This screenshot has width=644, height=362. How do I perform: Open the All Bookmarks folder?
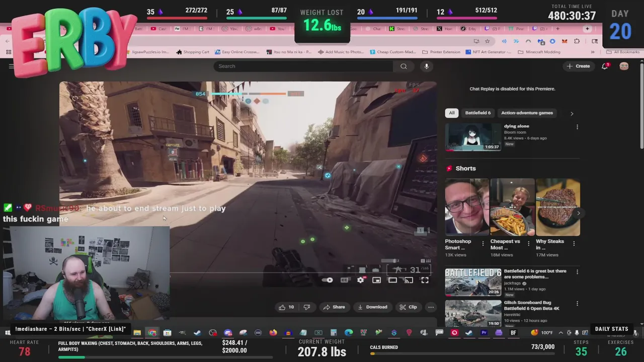(x=623, y=52)
